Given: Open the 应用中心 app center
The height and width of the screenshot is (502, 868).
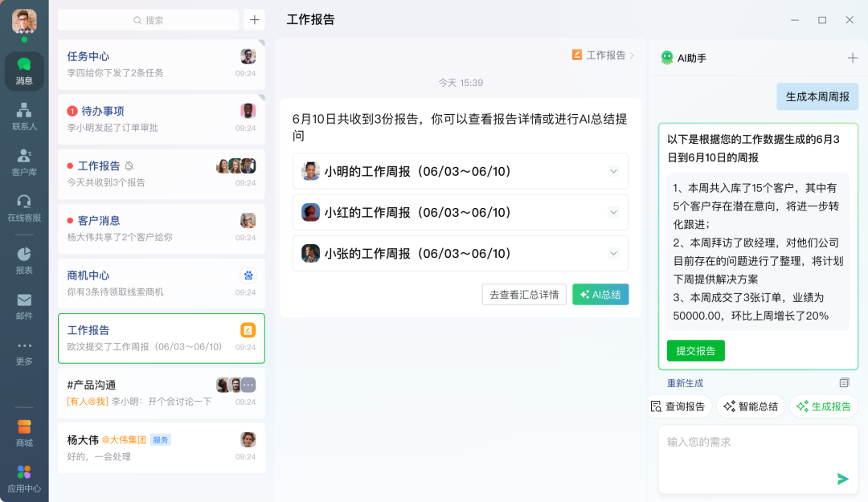Looking at the screenshot, I should (24, 480).
